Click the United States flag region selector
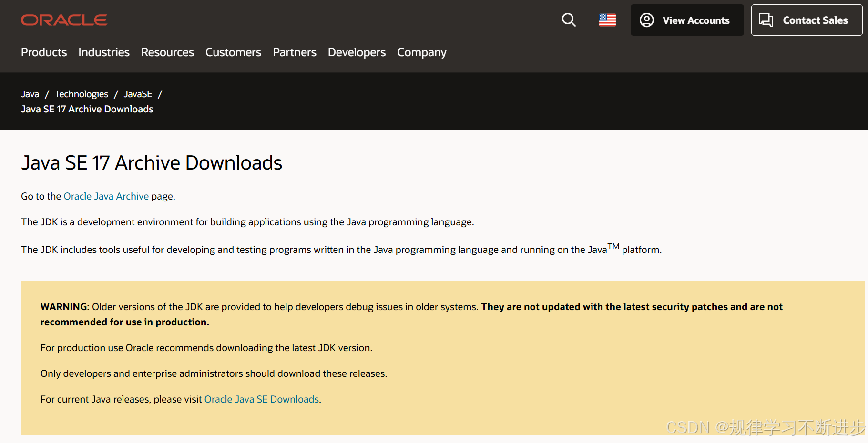 click(x=607, y=20)
